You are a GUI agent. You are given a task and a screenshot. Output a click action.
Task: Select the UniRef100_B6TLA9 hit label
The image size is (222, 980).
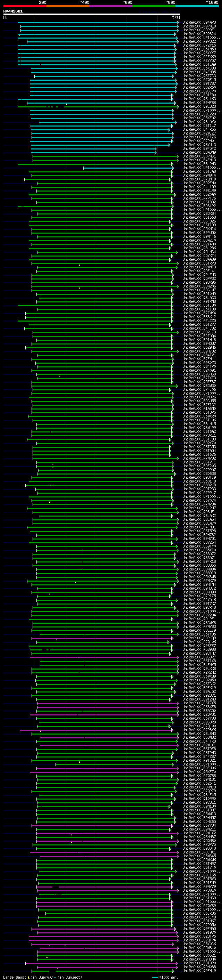199,65
